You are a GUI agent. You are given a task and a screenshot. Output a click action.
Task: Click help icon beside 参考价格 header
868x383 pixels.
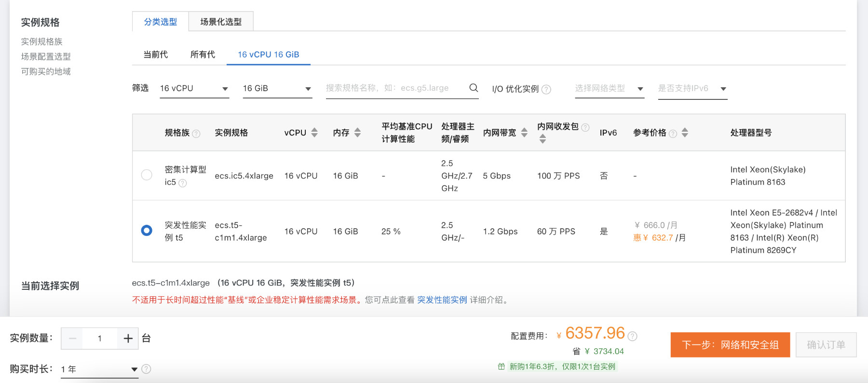click(673, 134)
